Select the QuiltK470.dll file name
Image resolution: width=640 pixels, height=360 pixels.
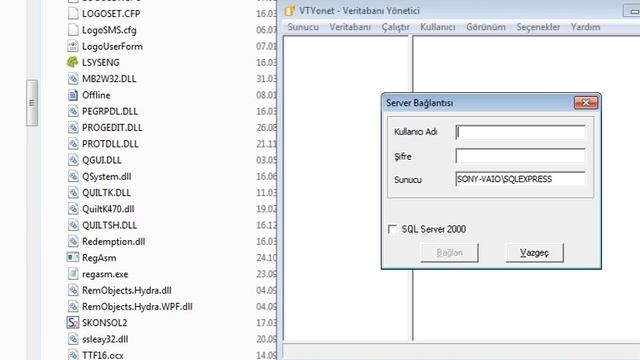[x=108, y=209]
